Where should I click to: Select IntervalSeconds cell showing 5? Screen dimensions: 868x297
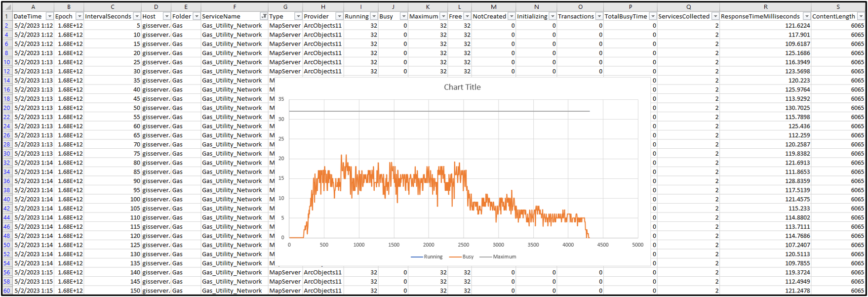(113, 26)
